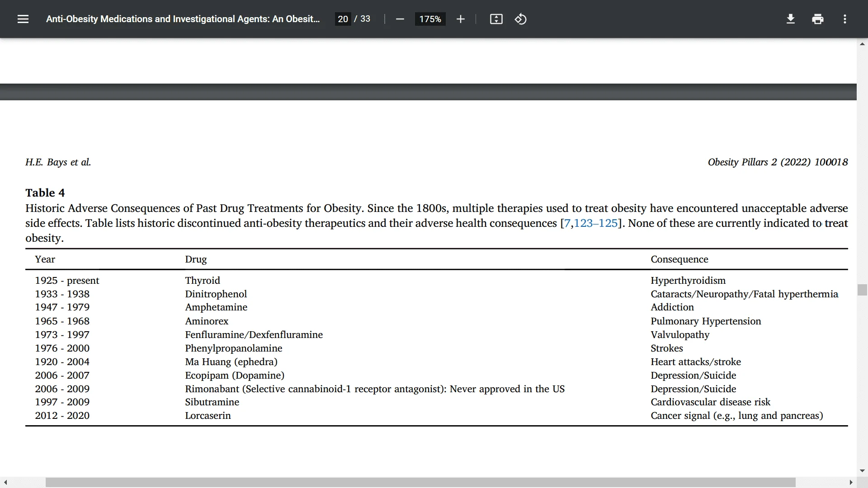Click the '1947 - 1979' year cell

point(62,307)
